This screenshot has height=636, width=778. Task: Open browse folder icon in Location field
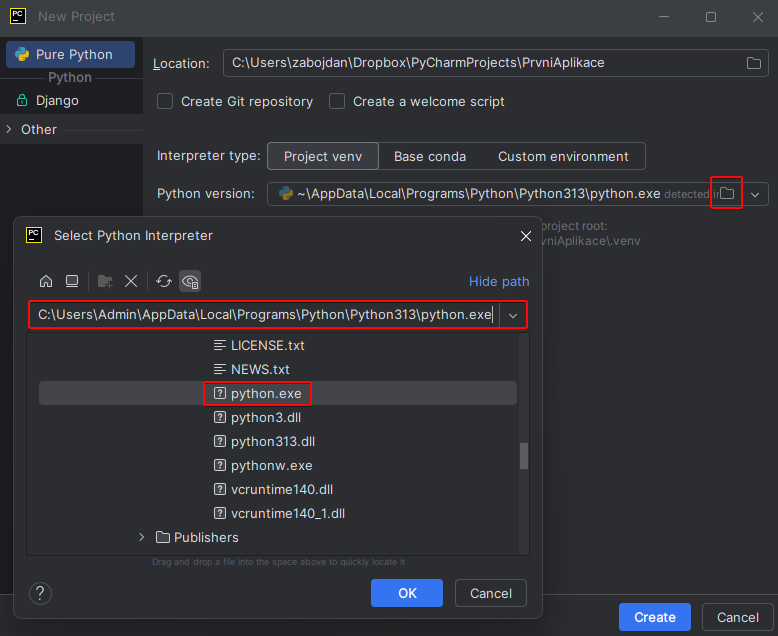pos(754,63)
